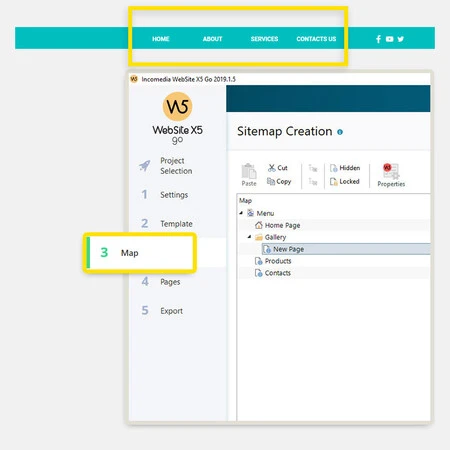Open the Twitter icon in the teal bar
Screen dimensions: 450x450
[401, 39]
